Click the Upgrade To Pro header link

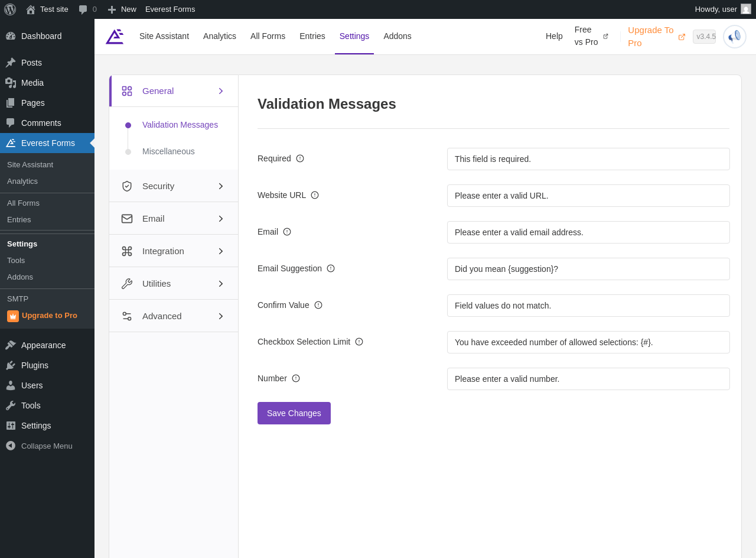(656, 36)
